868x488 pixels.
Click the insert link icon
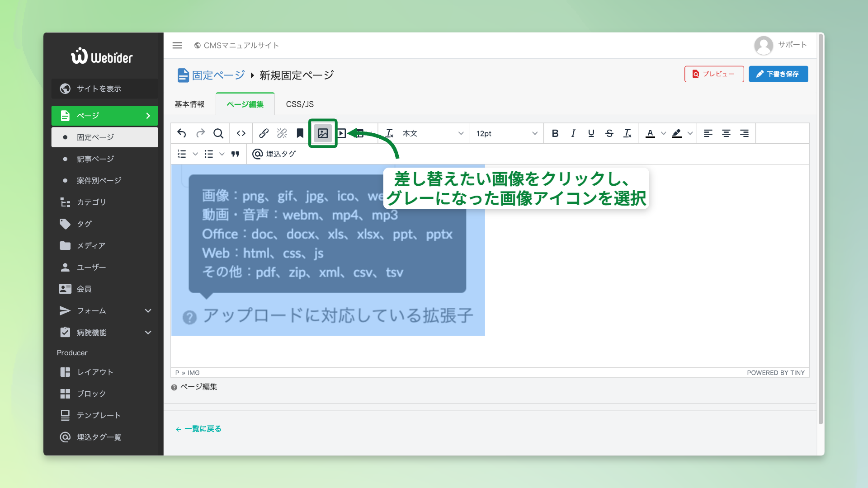click(264, 133)
